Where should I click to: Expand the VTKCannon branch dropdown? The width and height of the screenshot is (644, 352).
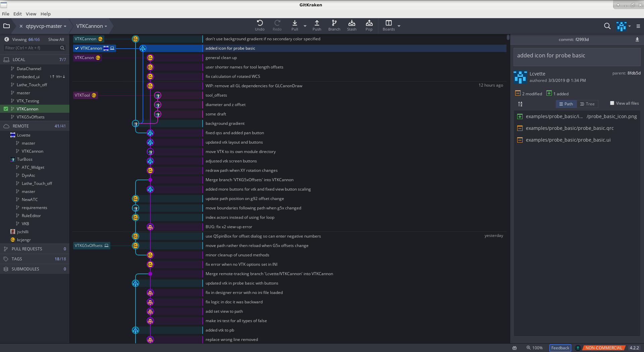tap(92, 26)
